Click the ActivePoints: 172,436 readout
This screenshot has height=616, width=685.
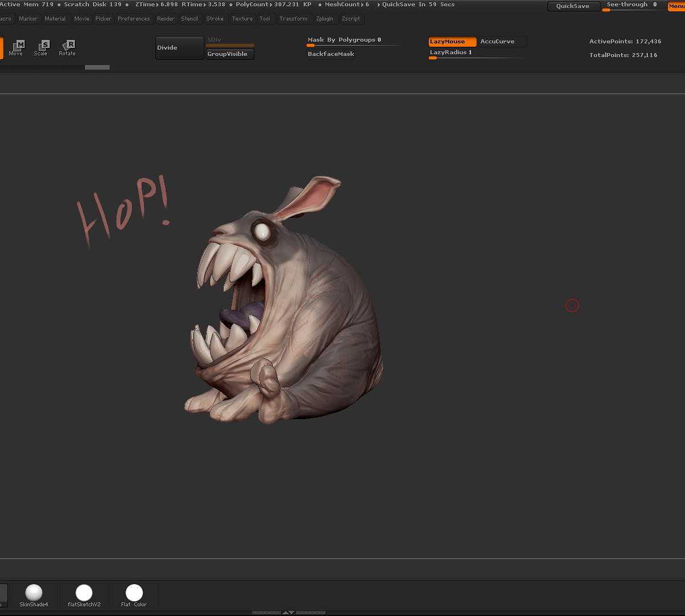click(625, 42)
